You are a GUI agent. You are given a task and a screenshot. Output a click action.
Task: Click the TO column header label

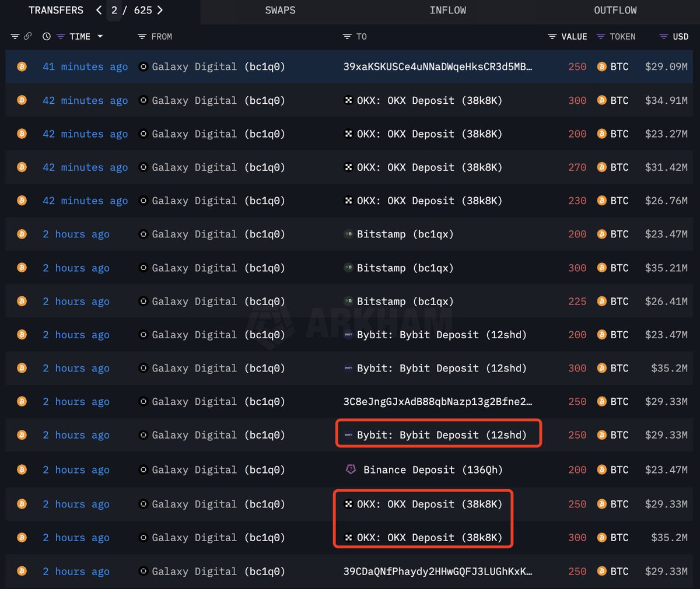click(x=362, y=36)
